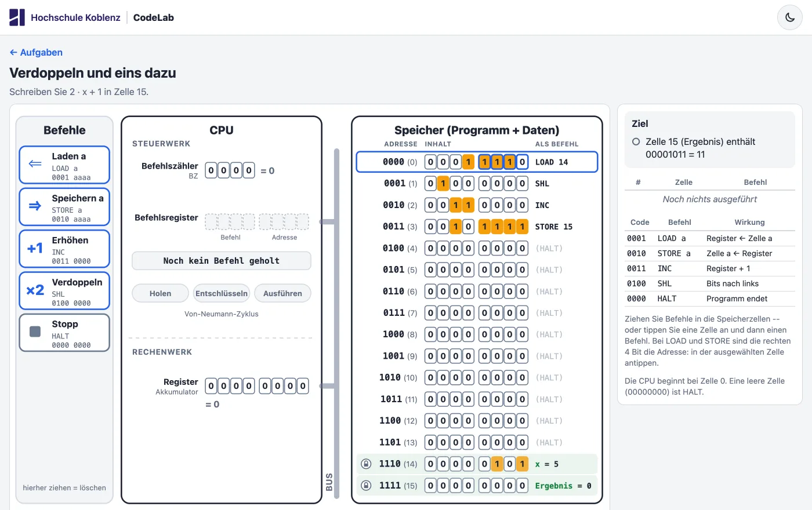Select the ×2 Verdoppeln icon

click(35, 290)
